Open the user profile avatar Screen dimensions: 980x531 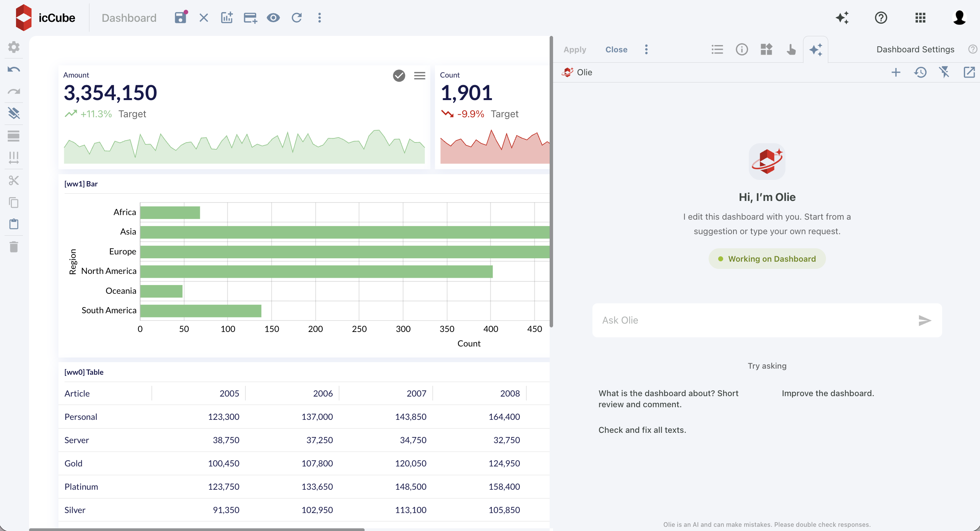(x=959, y=18)
